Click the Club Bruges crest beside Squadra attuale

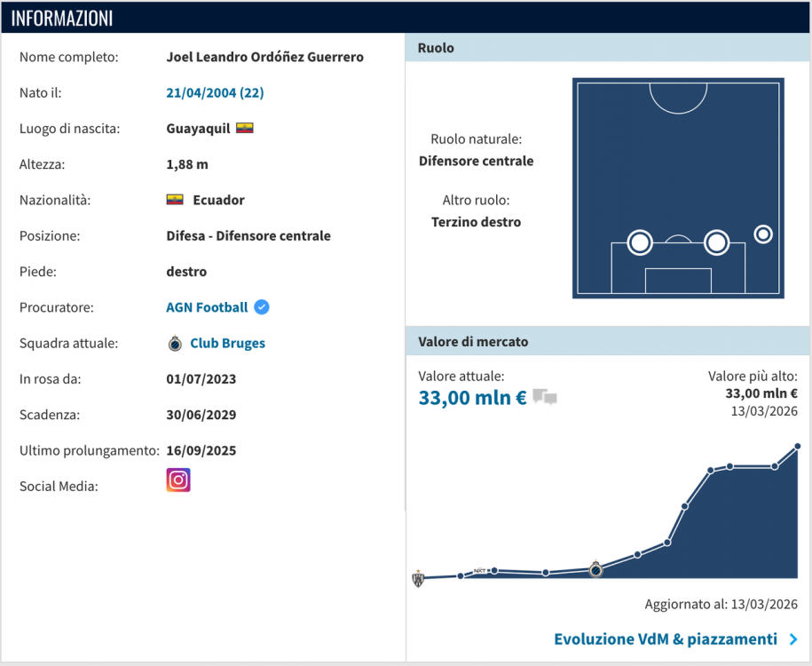click(174, 343)
